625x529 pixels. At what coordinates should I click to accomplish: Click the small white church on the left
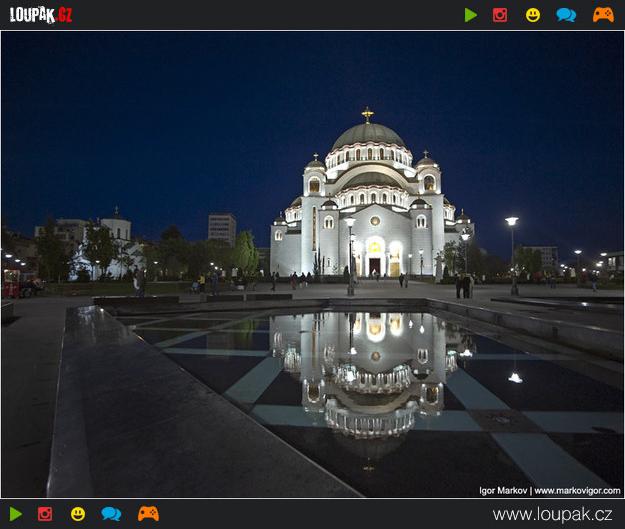pos(113,245)
